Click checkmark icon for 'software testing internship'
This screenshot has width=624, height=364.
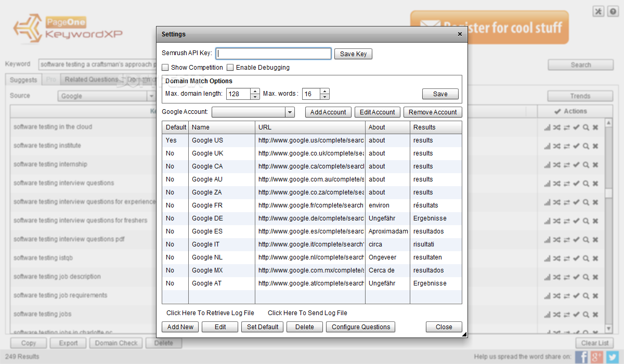[x=576, y=165]
